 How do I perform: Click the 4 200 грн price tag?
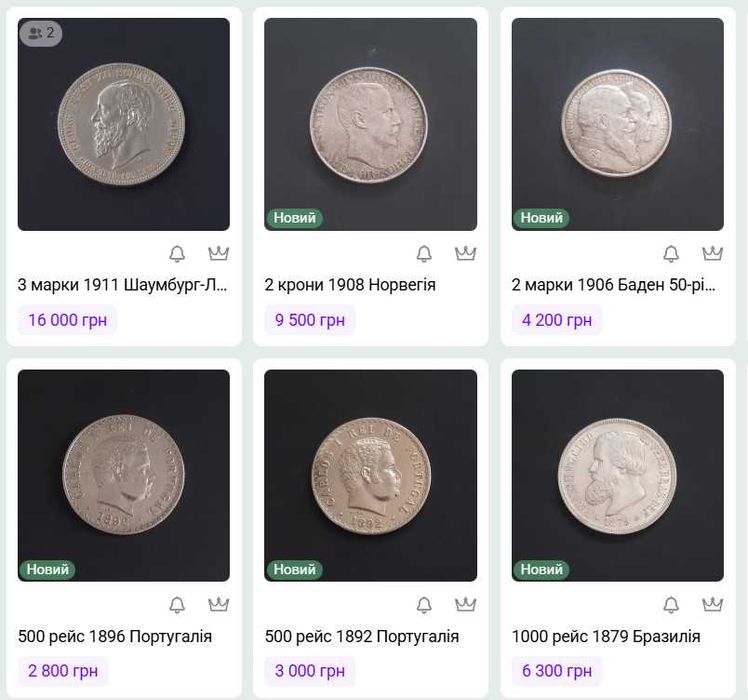pos(556,320)
